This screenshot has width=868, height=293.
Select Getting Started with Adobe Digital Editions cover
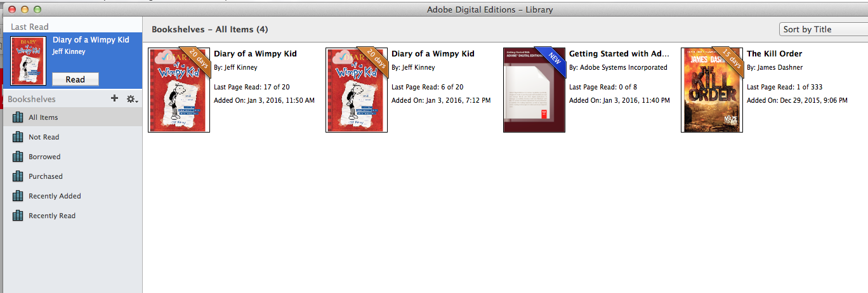point(534,90)
